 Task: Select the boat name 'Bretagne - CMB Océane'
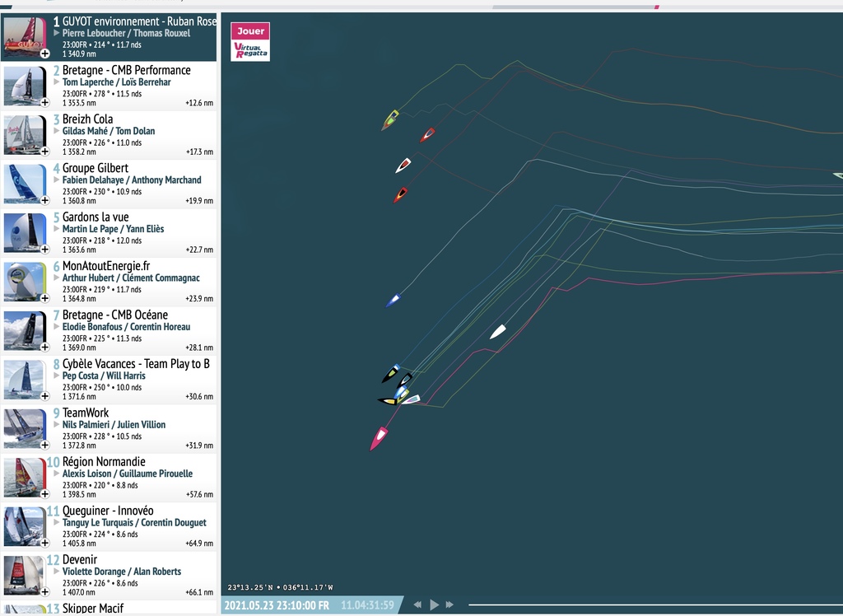115,315
